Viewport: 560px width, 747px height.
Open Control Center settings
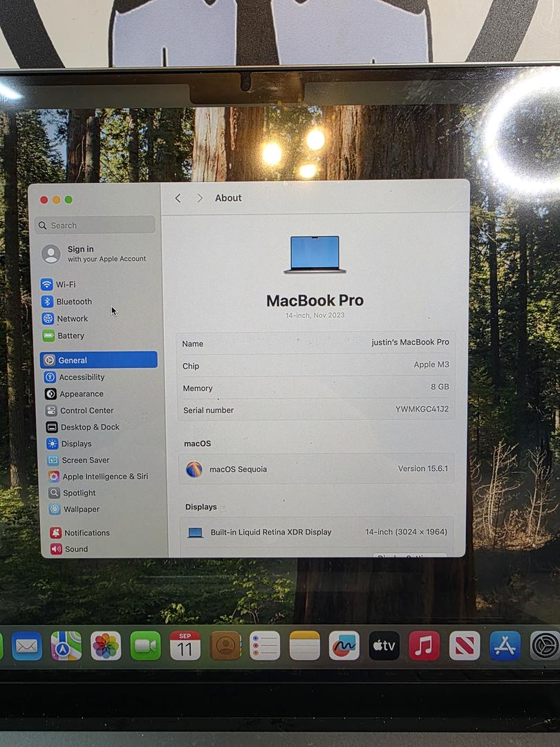tap(80, 411)
